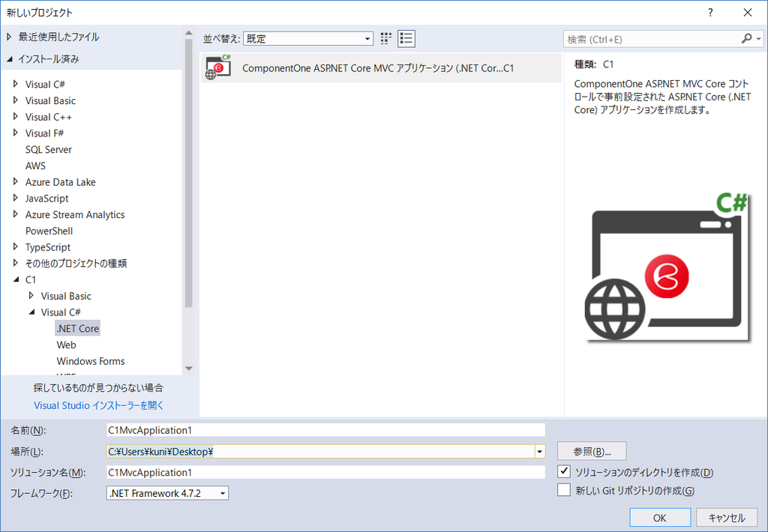768x532 pixels.
Task: Expand 最近使用したファイル section
Action: pyautogui.click(x=9, y=37)
